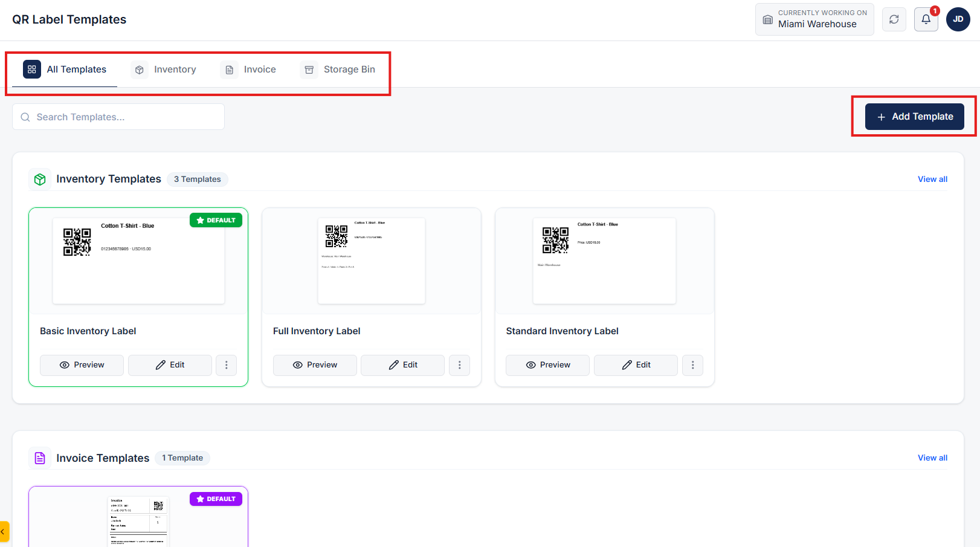Click the DEFAULT badge on Basic Inventory Label
Viewport: 980px width, 547px height.
(216, 220)
